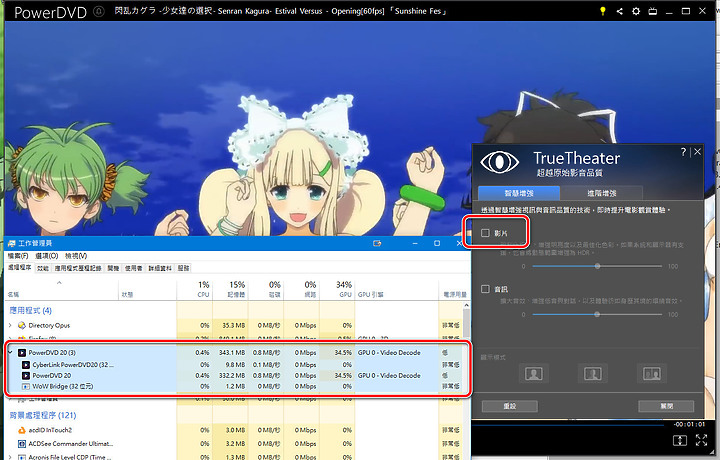Open TrueTheater help question mark

tap(683, 152)
